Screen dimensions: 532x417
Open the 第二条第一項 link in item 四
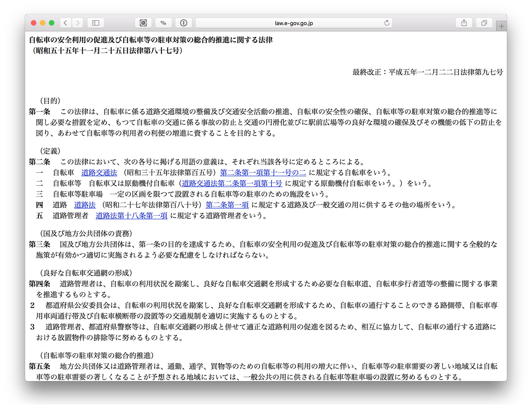pyautogui.click(x=227, y=205)
